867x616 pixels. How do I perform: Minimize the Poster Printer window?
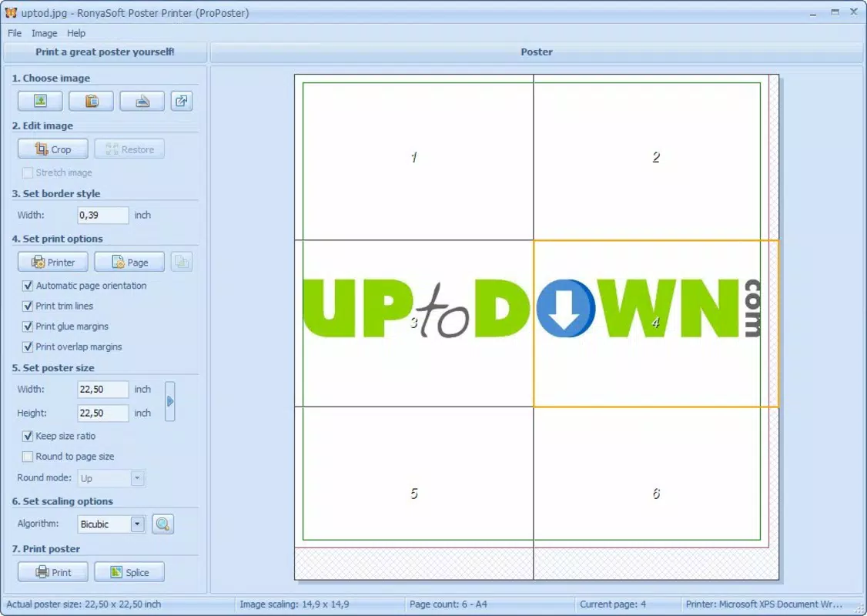(813, 13)
